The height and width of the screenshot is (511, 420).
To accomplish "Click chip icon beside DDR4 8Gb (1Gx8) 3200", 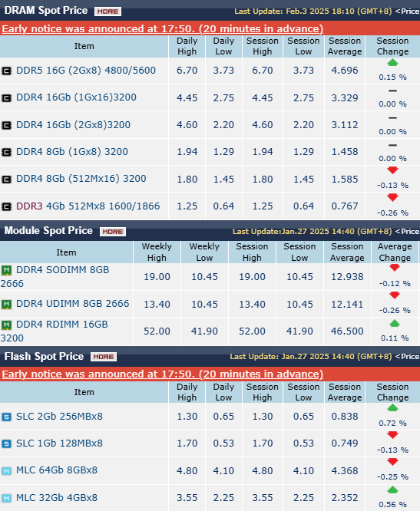I will 6,152.
